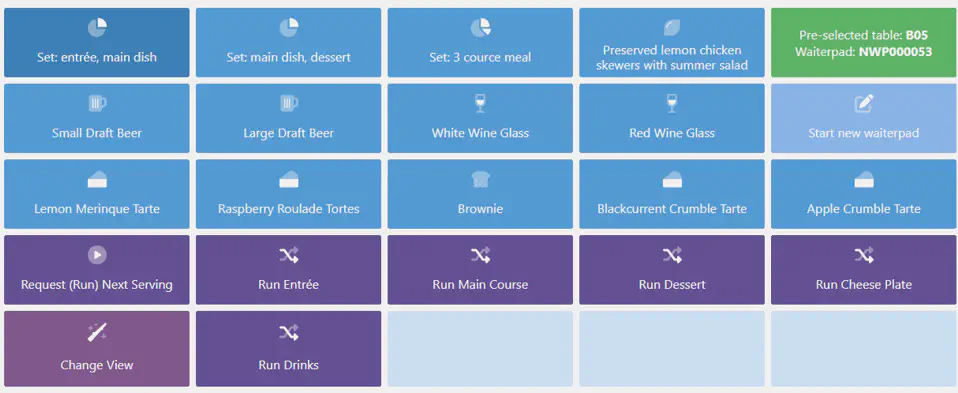Image resolution: width=958 pixels, height=393 pixels.
Task: Click the shuffle icon on Run Entrée
Action: [288, 255]
